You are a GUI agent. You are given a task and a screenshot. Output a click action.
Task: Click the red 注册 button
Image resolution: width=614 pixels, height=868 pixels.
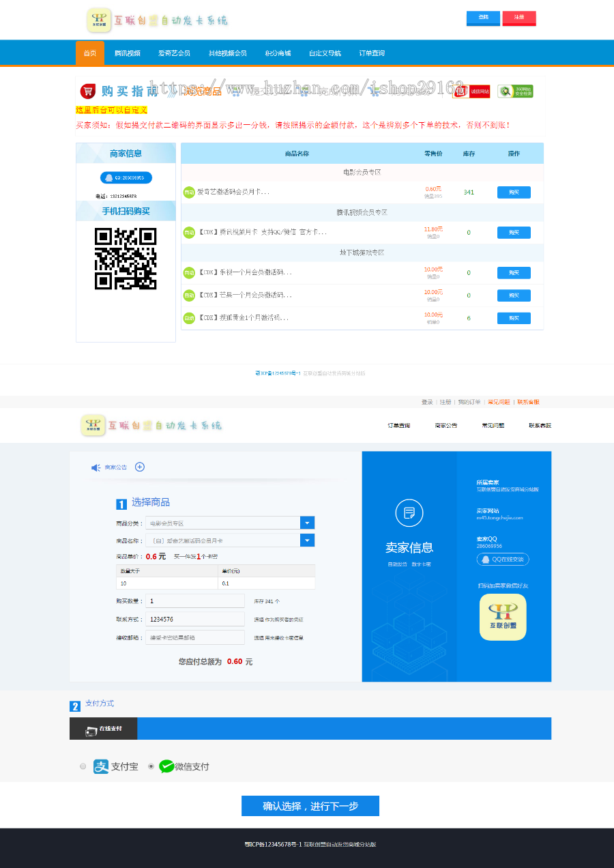519,18
